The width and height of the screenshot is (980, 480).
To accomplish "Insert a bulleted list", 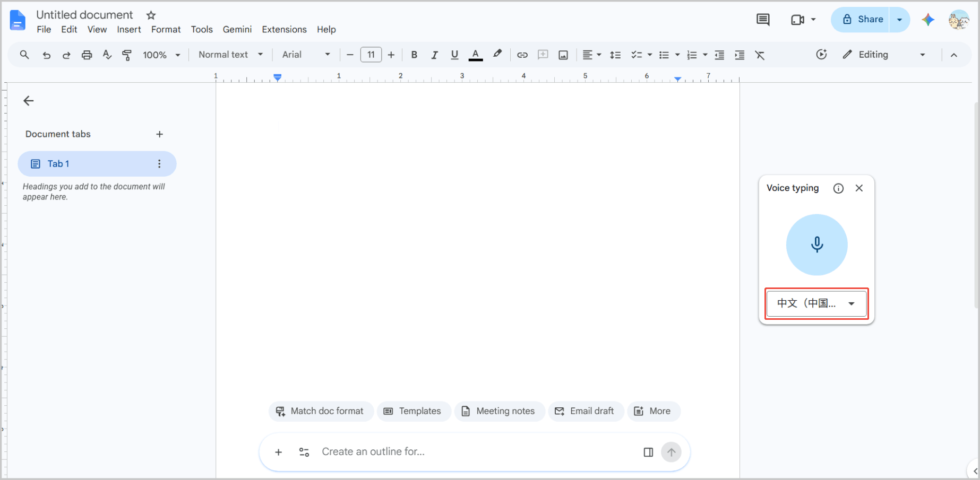I will [664, 55].
